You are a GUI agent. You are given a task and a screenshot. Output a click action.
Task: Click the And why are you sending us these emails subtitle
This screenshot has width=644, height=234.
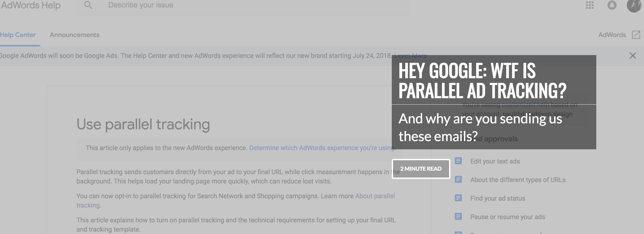point(480,127)
